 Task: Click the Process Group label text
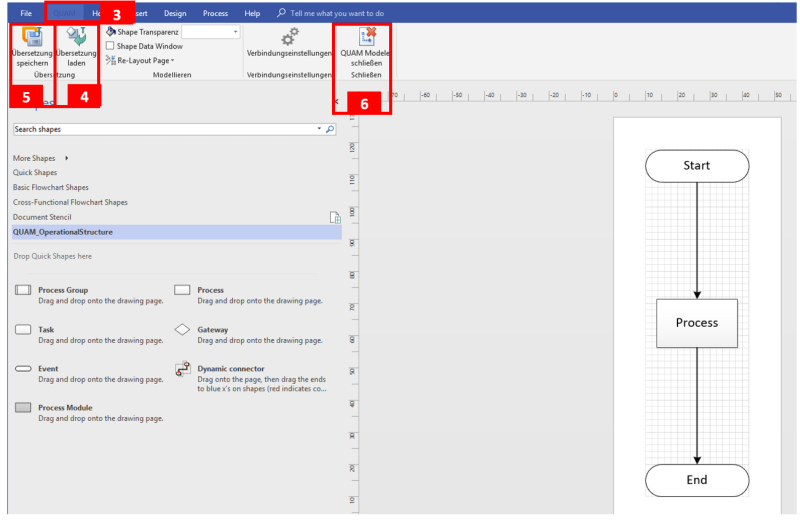coord(63,290)
